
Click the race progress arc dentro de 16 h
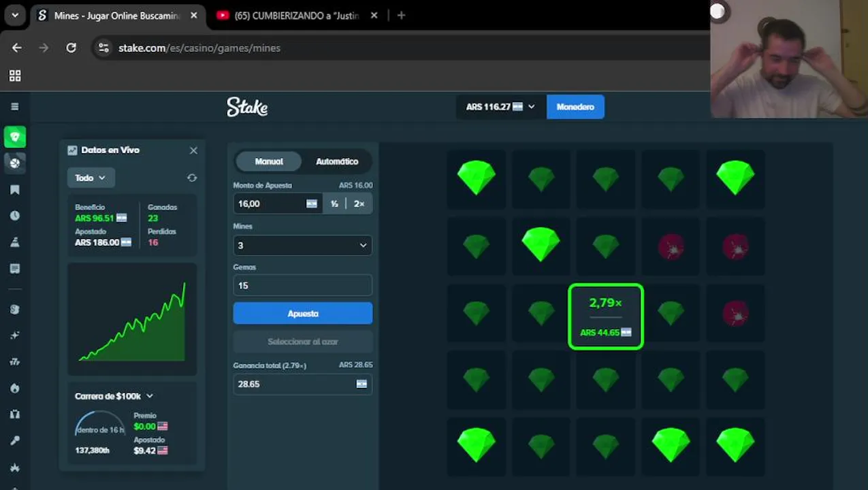pyautogui.click(x=100, y=424)
